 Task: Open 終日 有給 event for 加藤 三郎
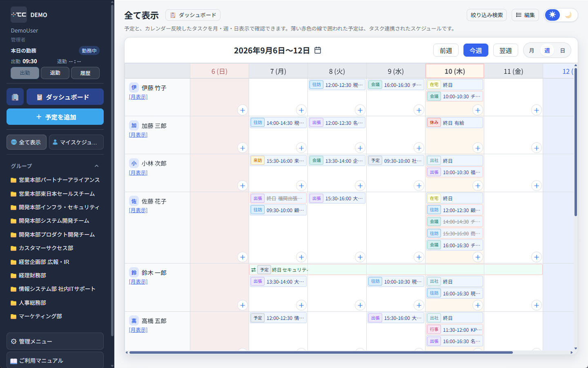pos(455,123)
